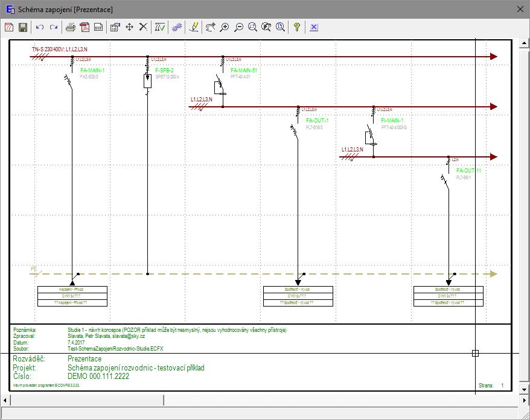Click the date '7.4.2017'
This screenshot has height=420, width=530.
click(x=76, y=342)
